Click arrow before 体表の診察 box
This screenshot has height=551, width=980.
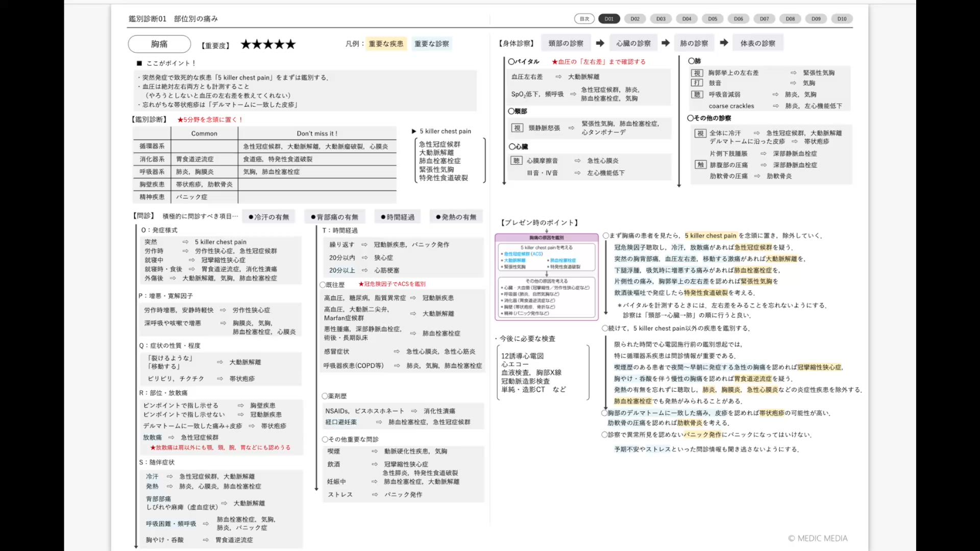pos(724,43)
